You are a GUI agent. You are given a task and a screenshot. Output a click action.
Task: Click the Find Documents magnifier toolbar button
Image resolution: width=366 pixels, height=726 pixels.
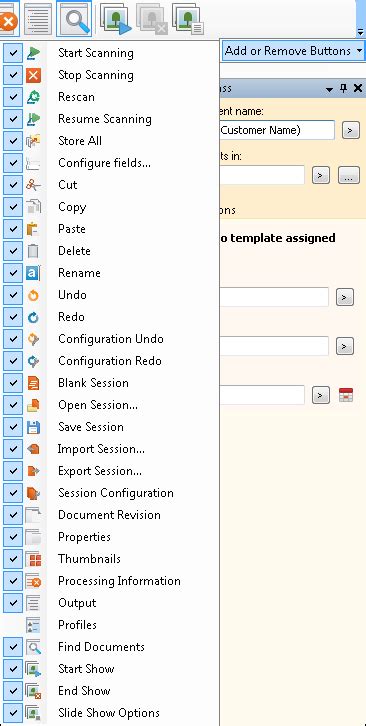click(x=74, y=19)
